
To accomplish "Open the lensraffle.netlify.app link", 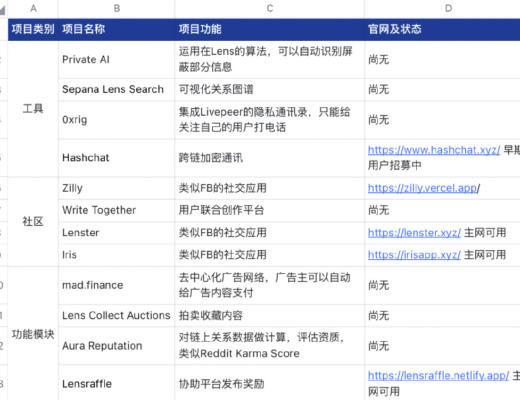I will coord(438,376).
